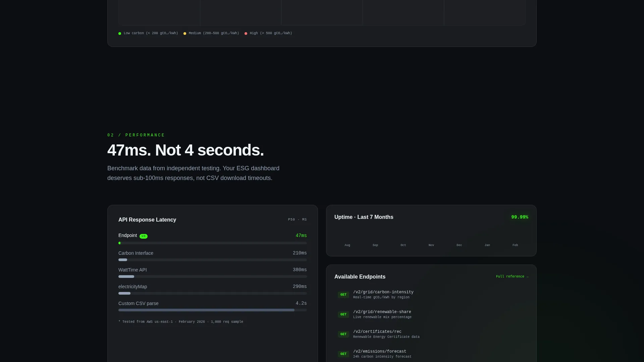This screenshot has width=644, height=362.
Task: Click the Nov month label
Action: (431, 245)
